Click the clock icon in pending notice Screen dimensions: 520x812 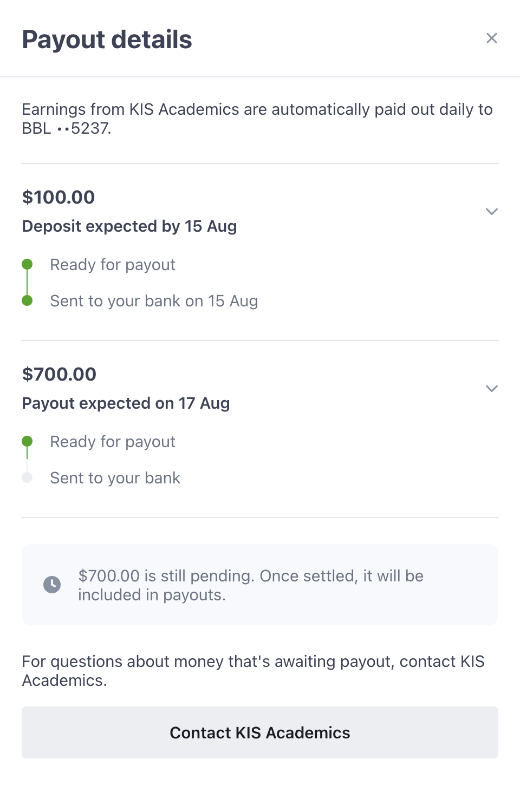coord(52,585)
